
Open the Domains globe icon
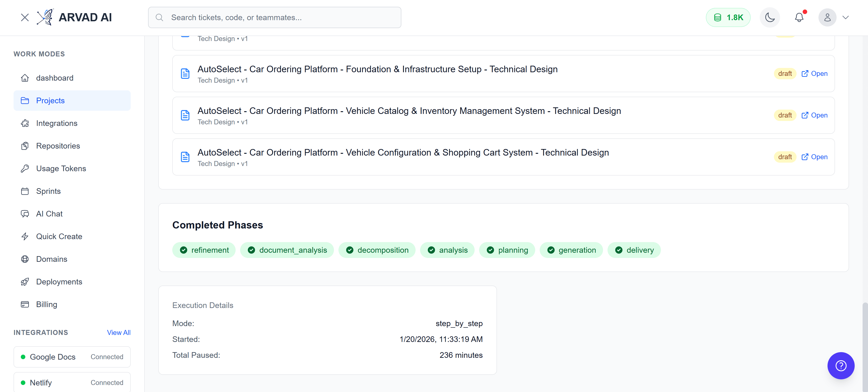click(x=25, y=259)
